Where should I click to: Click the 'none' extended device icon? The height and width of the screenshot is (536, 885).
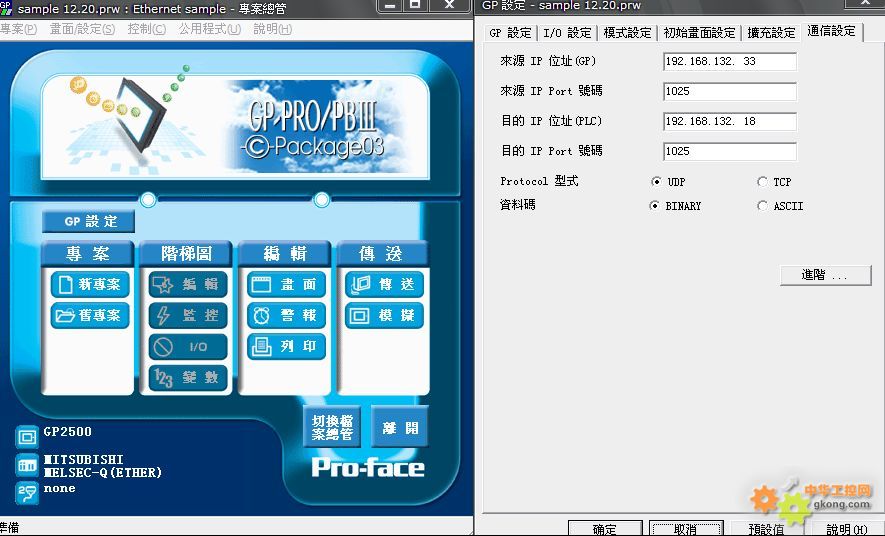click(27, 493)
